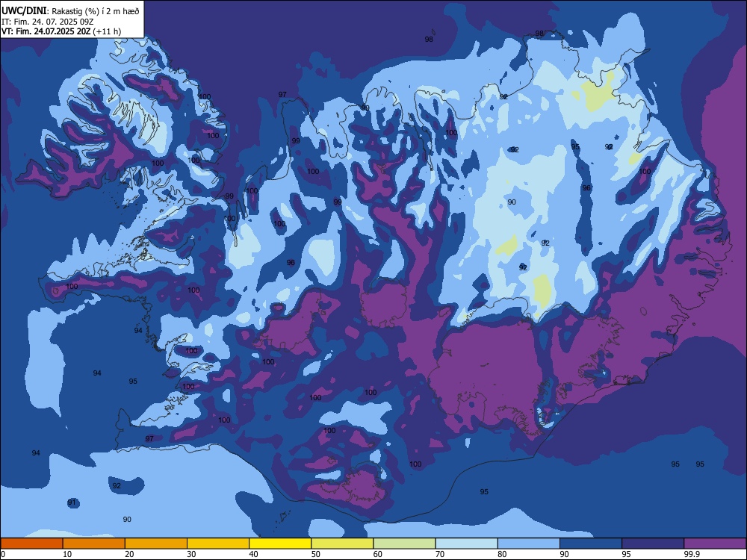Click the '91' humidity value on the map

[x=72, y=503]
